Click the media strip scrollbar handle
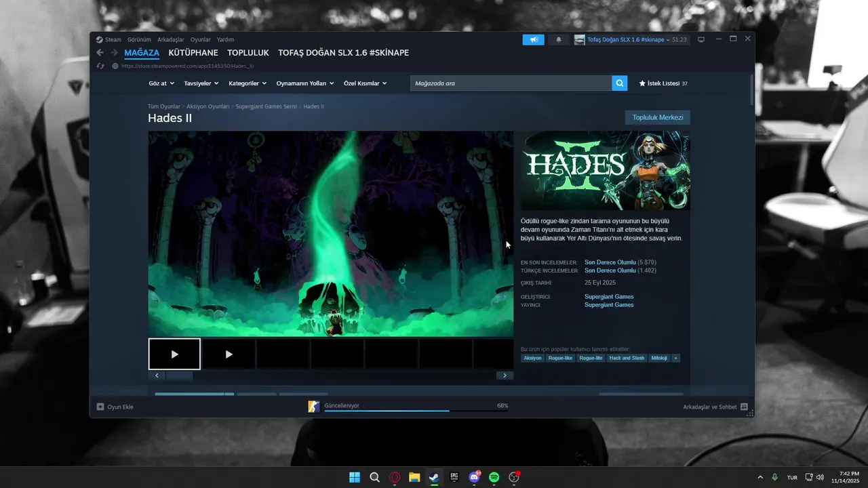Image resolution: width=868 pixels, height=488 pixels. [179, 375]
